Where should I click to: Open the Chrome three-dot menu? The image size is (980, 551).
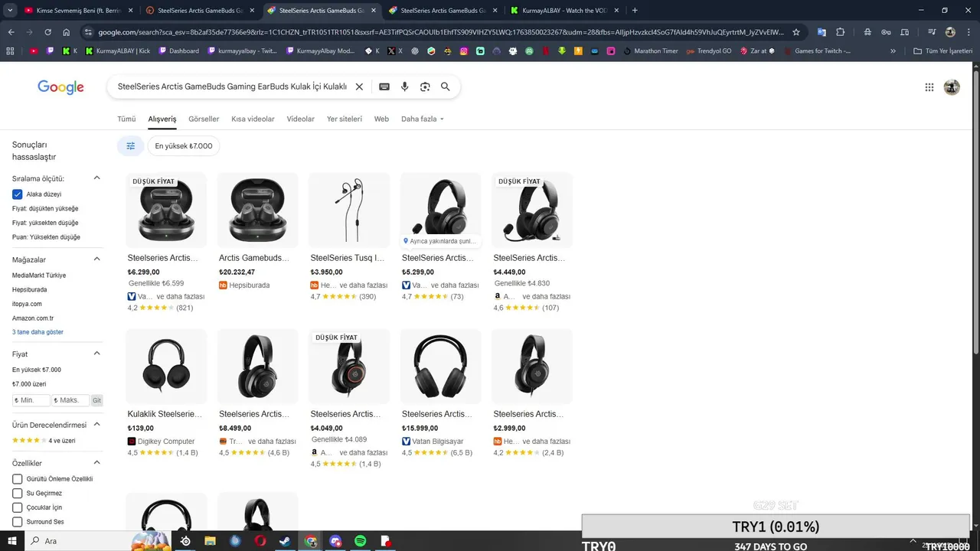pyautogui.click(x=969, y=32)
